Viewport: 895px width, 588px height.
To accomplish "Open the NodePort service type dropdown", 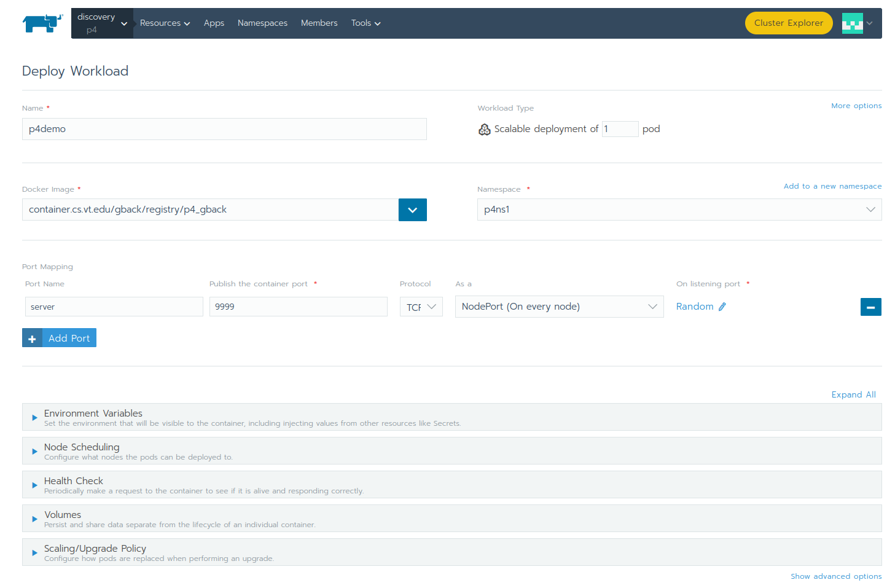I will click(x=559, y=307).
